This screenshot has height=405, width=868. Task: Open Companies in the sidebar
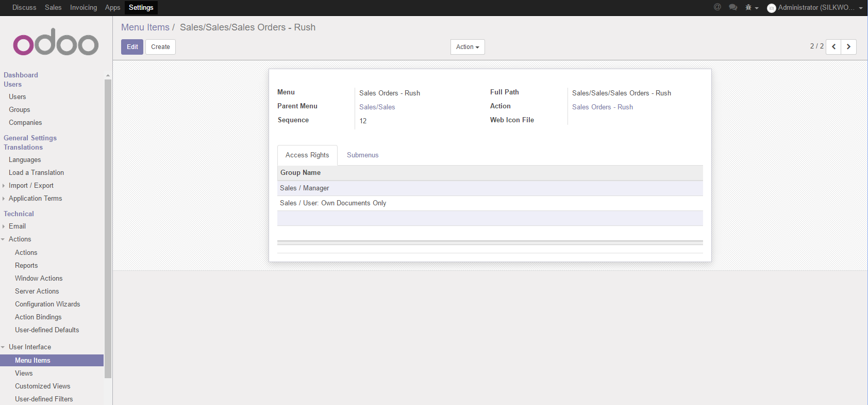pyautogui.click(x=25, y=123)
